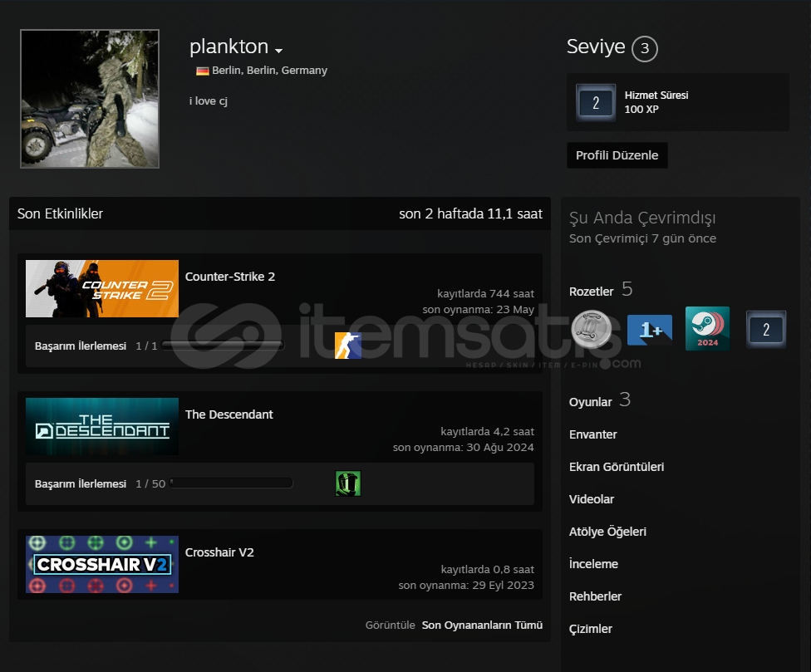Click Başarım İlerlemesi label for Counter-Strike 2
The width and height of the screenshot is (811, 672).
(80, 346)
